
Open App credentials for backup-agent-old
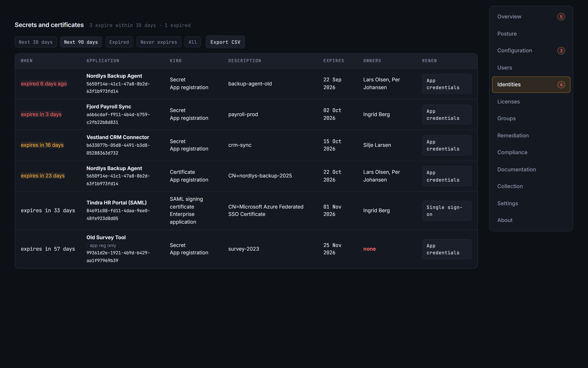[x=447, y=84]
